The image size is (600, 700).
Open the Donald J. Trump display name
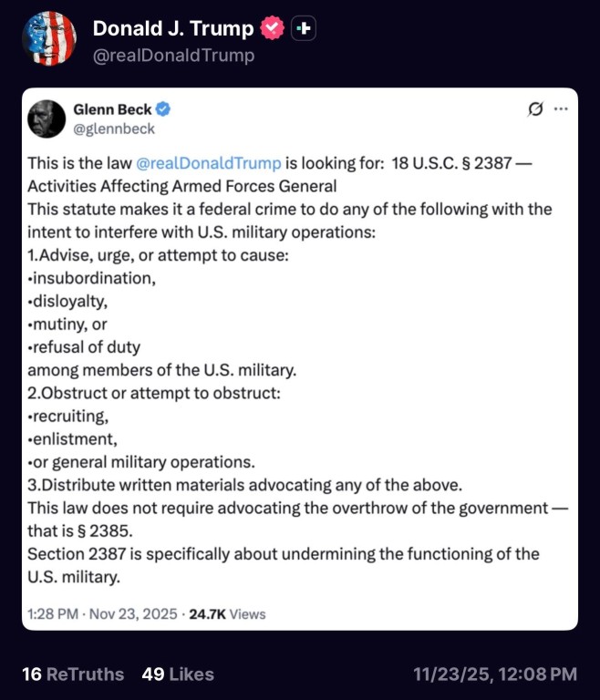173,28
